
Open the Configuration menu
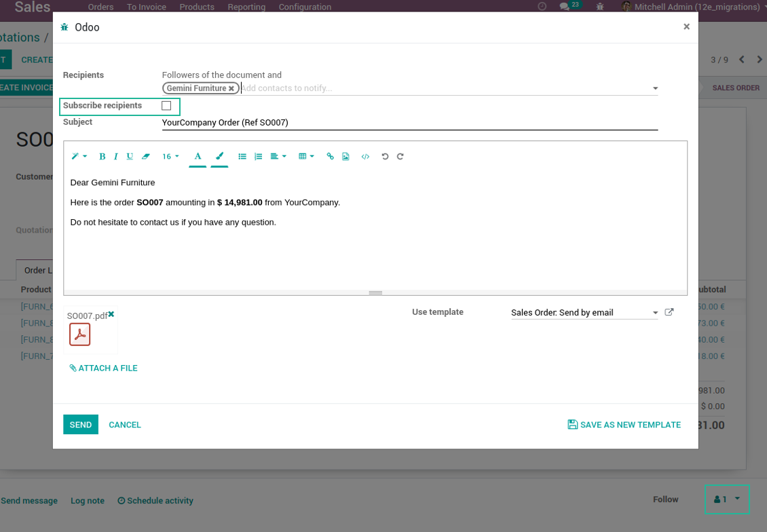tap(305, 7)
